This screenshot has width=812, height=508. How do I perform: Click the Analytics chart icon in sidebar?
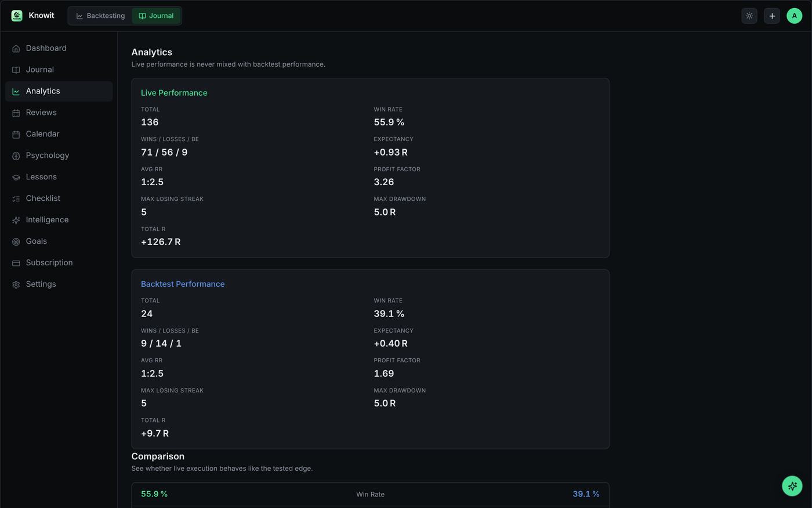[16, 92]
